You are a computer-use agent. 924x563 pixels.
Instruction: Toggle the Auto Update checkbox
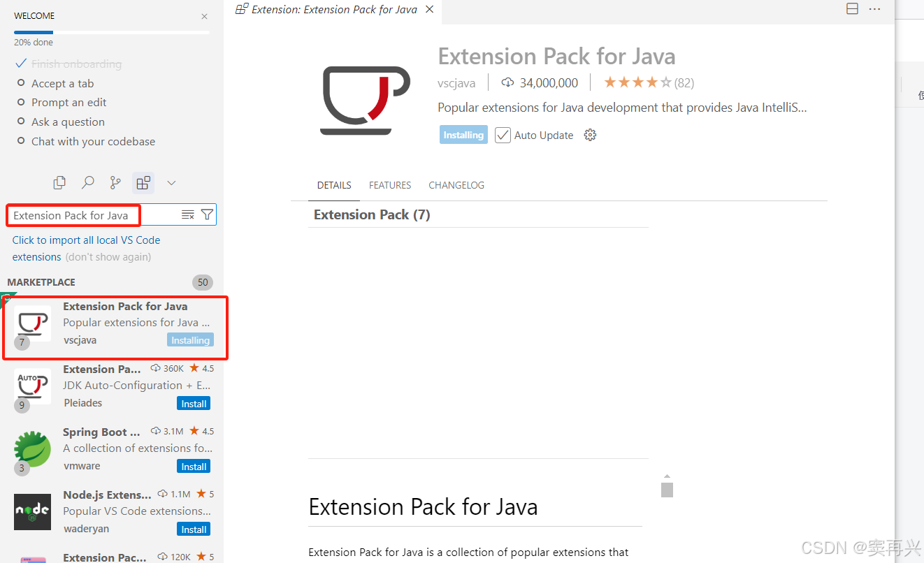pyautogui.click(x=503, y=135)
